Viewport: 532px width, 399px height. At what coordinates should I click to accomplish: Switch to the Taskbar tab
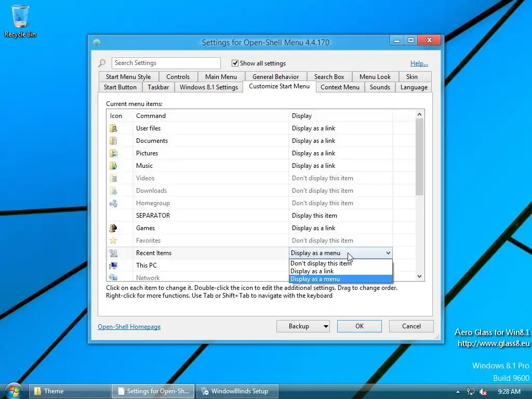(x=158, y=87)
